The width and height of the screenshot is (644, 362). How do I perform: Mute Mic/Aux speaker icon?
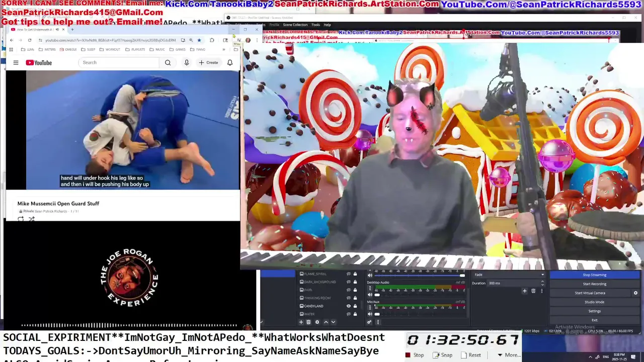(x=370, y=314)
